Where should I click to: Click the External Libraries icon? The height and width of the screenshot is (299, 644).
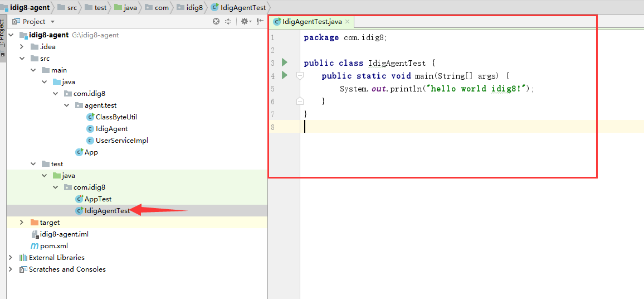pyautogui.click(x=23, y=258)
